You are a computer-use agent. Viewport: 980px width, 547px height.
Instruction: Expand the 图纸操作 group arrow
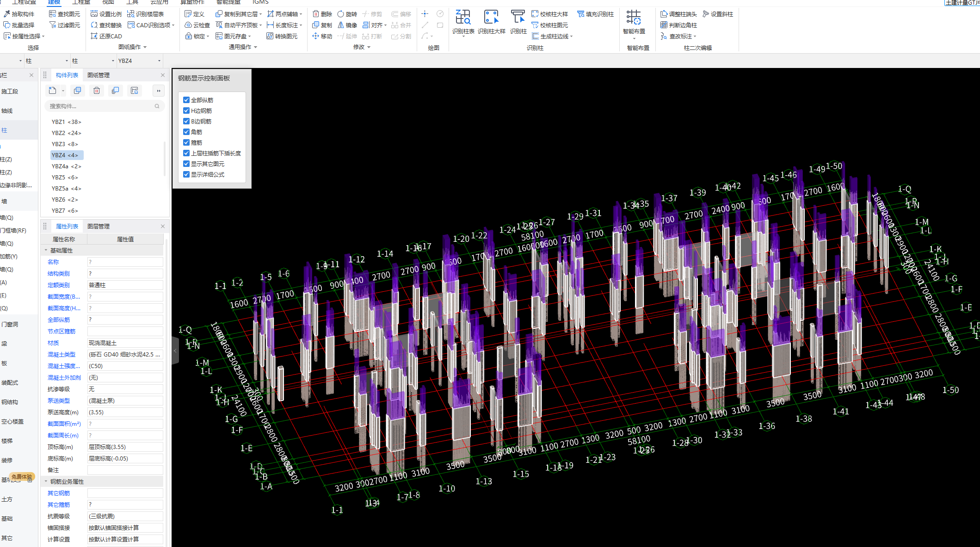click(x=145, y=47)
